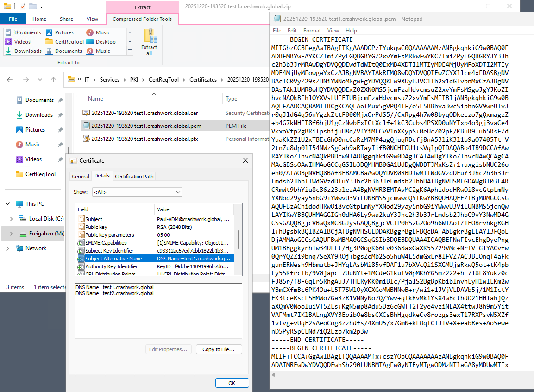Collapse This PC in the navigation pane

7,203
